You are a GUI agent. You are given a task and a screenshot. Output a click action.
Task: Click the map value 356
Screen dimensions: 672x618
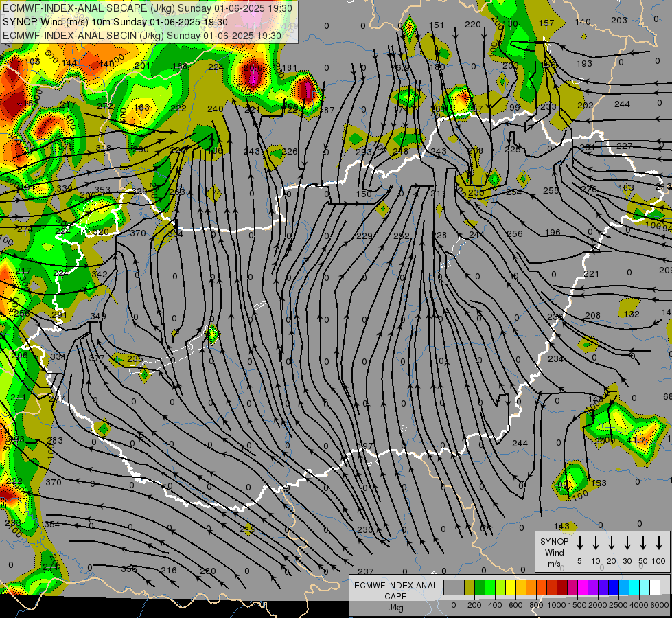click(x=129, y=569)
